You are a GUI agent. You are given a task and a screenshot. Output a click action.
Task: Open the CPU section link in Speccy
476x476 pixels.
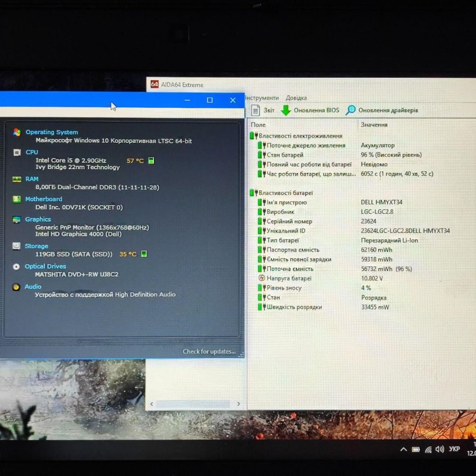32,152
